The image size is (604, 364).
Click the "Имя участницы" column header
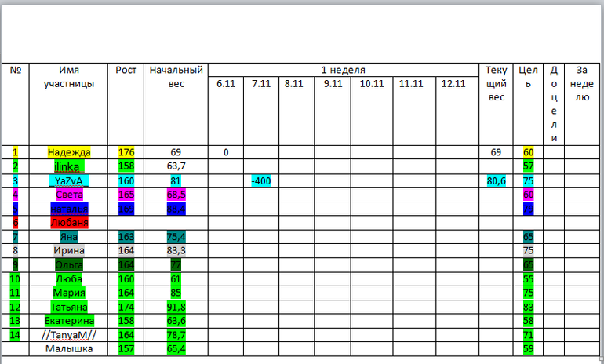click(68, 77)
